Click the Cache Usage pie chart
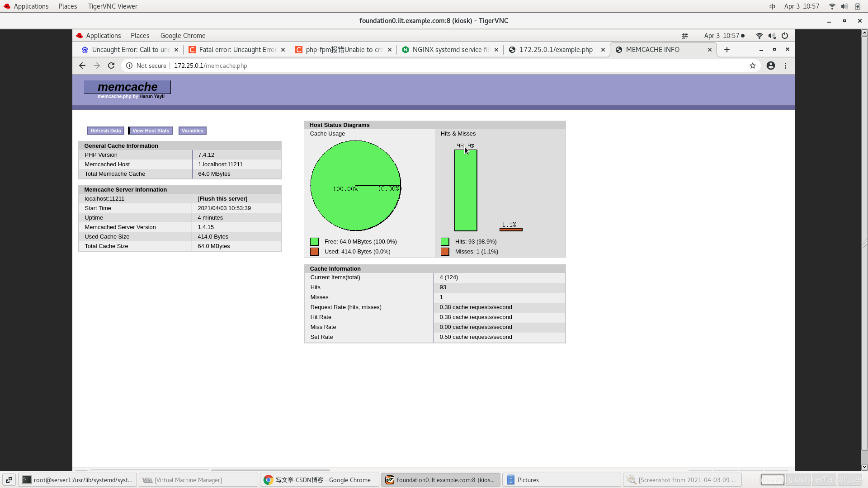This screenshot has height=488, width=868. tap(356, 186)
